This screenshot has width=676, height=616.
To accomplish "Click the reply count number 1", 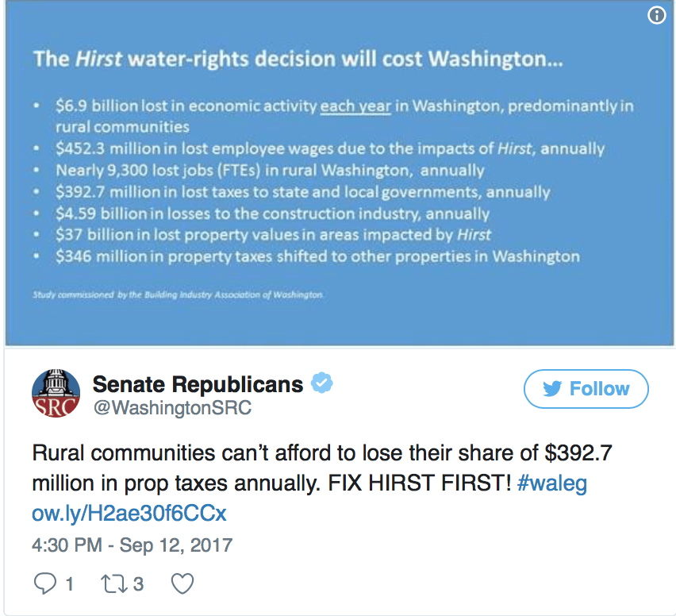I will point(69,584).
